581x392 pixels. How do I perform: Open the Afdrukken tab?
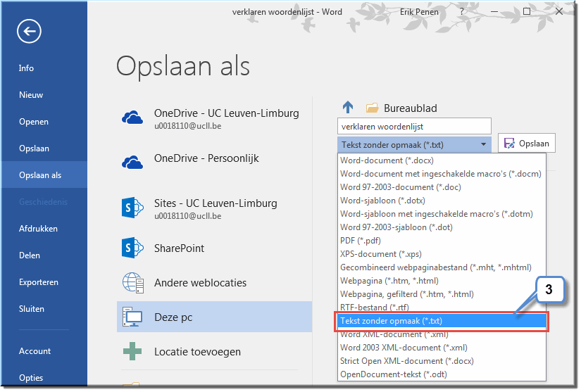pos(39,229)
